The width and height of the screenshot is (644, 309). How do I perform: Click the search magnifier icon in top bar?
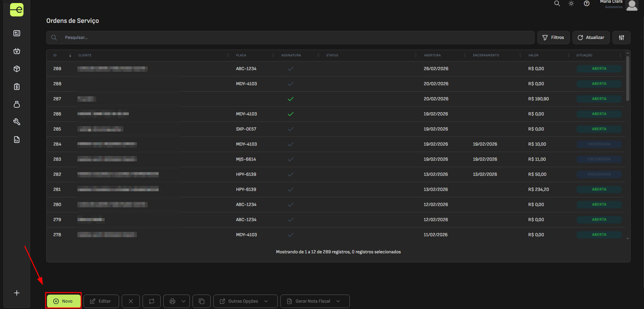point(557,4)
